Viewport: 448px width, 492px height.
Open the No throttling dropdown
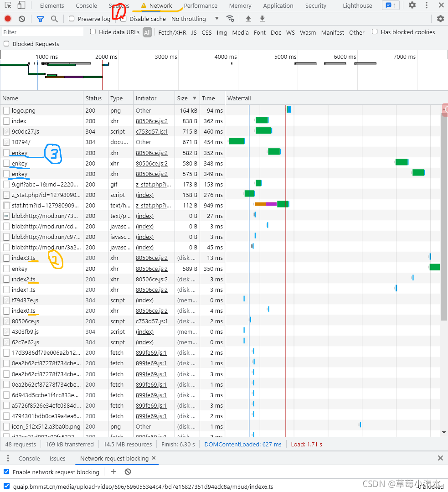coord(195,19)
